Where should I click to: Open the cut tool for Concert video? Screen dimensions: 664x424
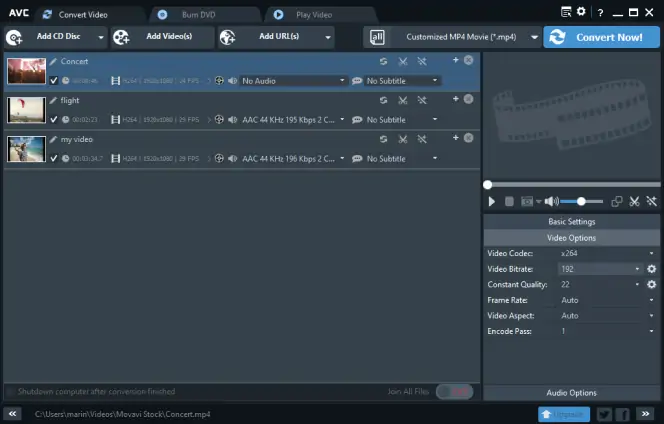[x=403, y=61]
